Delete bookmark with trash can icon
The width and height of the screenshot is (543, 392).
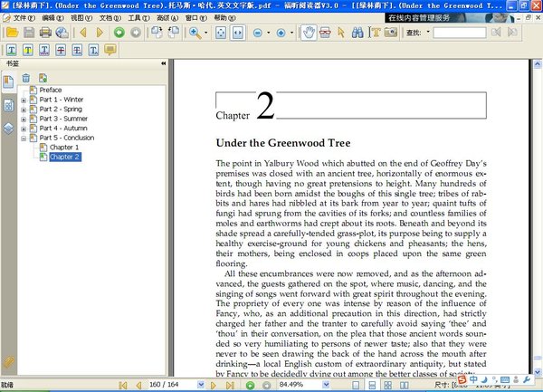tap(26, 78)
